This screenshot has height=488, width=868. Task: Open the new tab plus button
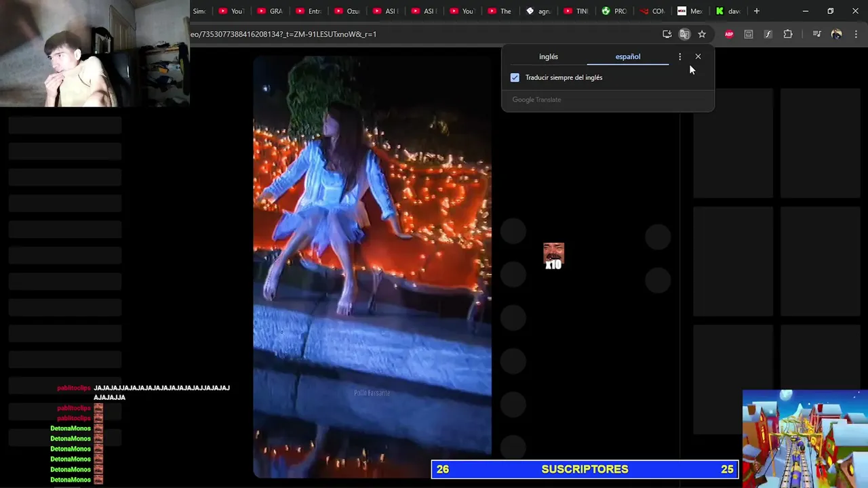click(757, 11)
